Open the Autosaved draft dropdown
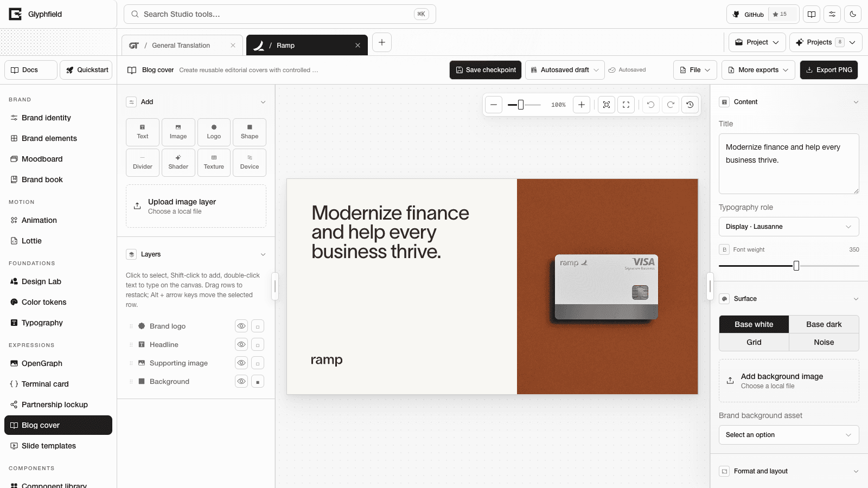 pos(565,70)
